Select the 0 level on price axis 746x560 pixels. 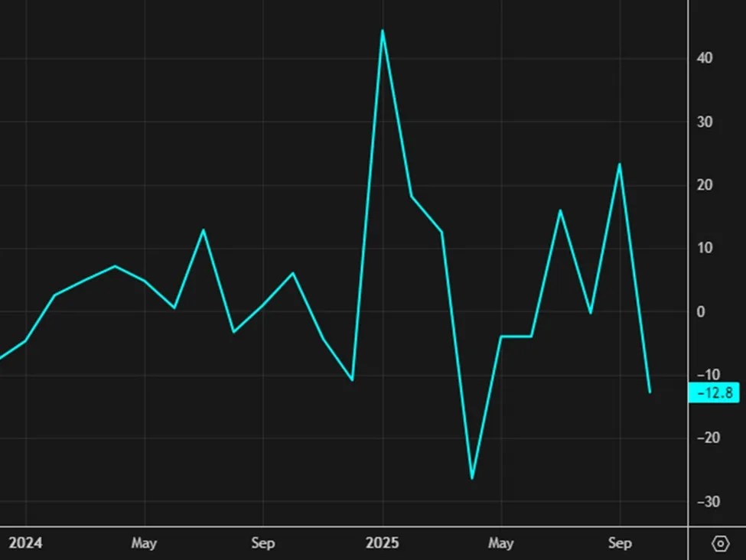click(701, 311)
